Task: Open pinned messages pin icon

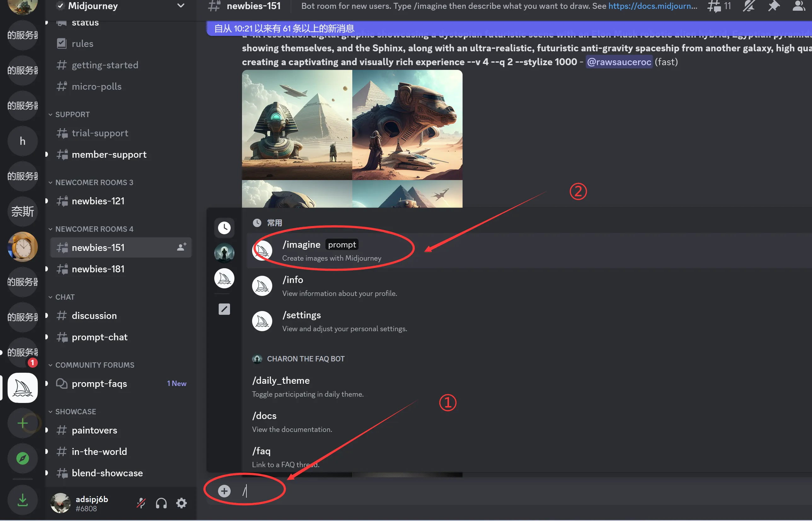Action: click(774, 6)
